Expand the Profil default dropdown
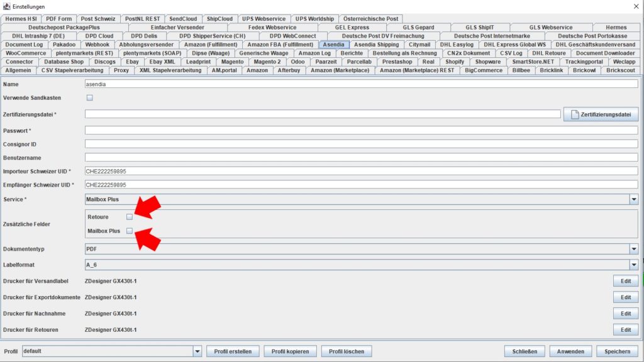This screenshot has width=644, height=362. (197, 351)
